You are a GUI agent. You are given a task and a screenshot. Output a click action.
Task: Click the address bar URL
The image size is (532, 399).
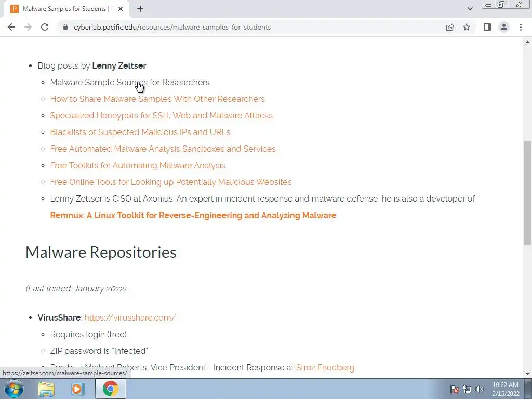(172, 27)
